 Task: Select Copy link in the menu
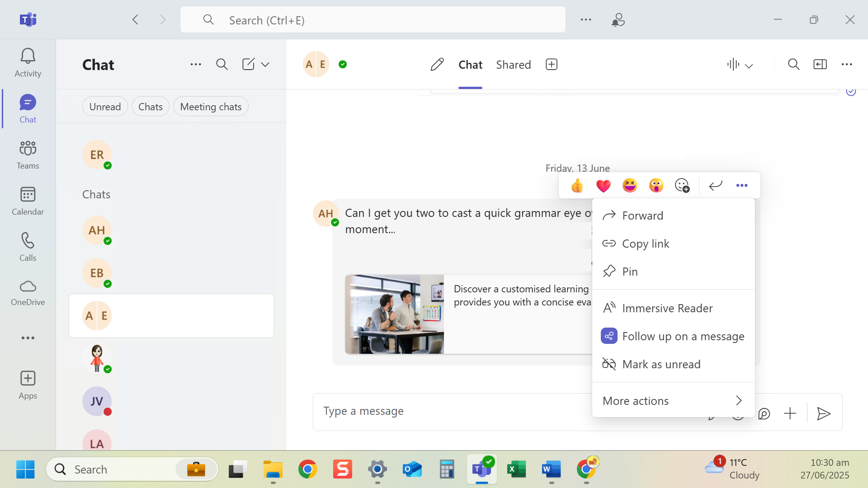[x=674, y=244]
